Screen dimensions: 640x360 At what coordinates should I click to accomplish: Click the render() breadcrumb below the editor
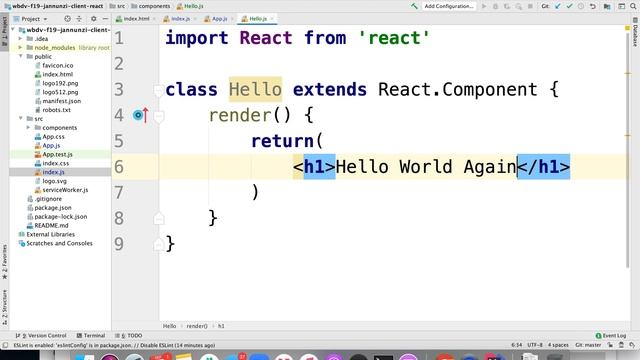197,326
